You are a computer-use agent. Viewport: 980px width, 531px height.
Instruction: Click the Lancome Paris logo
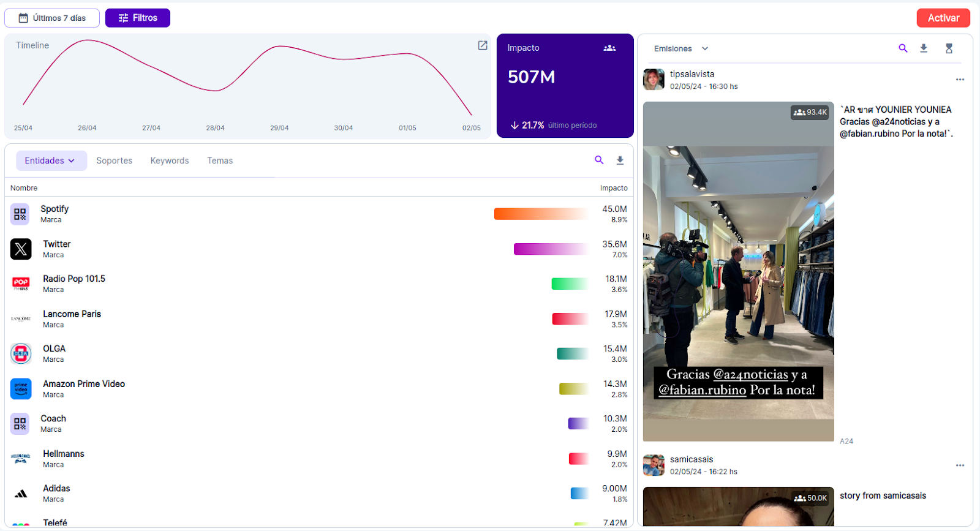[21, 318]
